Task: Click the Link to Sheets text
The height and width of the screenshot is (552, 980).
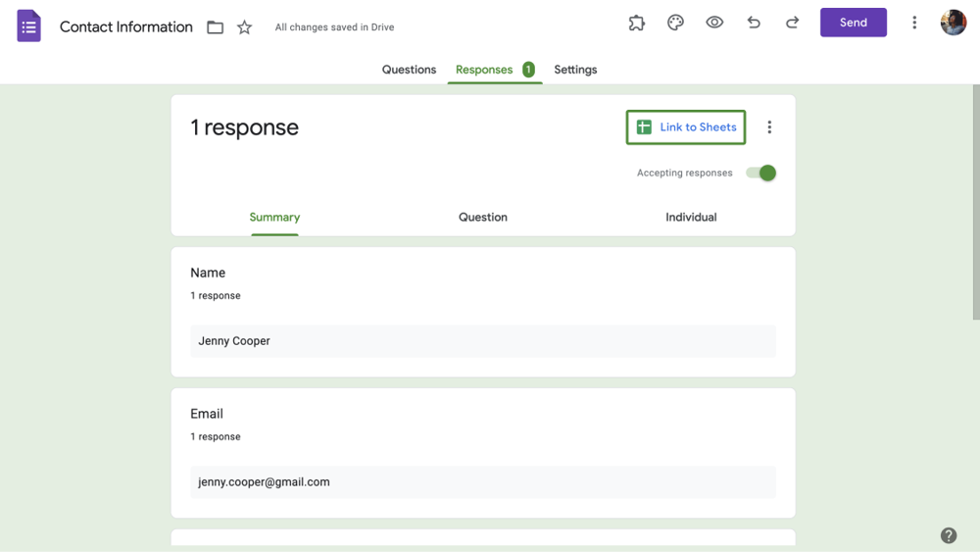Action: tap(698, 126)
